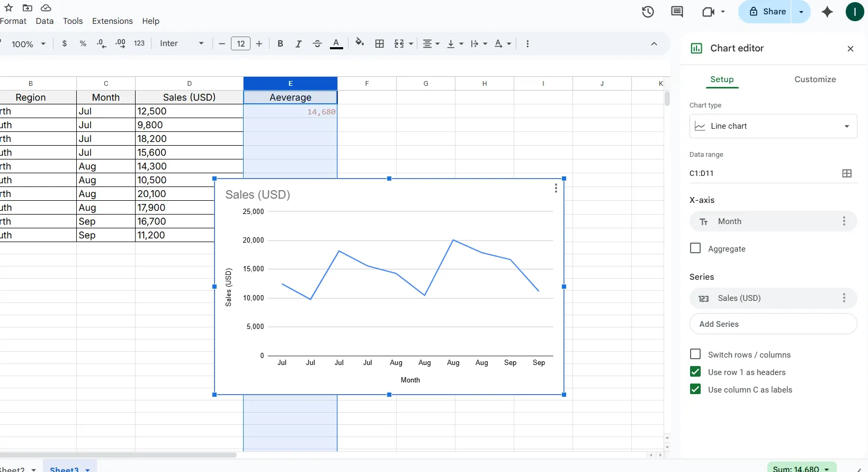Open the Chart type dropdown
This screenshot has width=868, height=472.
pos(773,126)
